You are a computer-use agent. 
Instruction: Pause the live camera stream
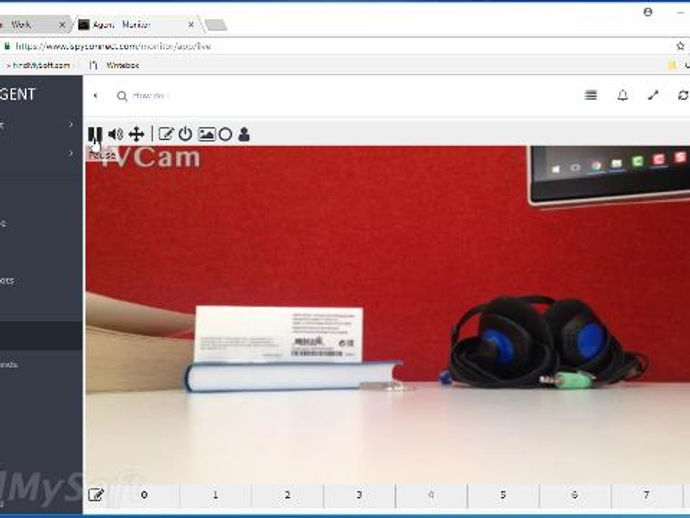(x=95, y=134)
